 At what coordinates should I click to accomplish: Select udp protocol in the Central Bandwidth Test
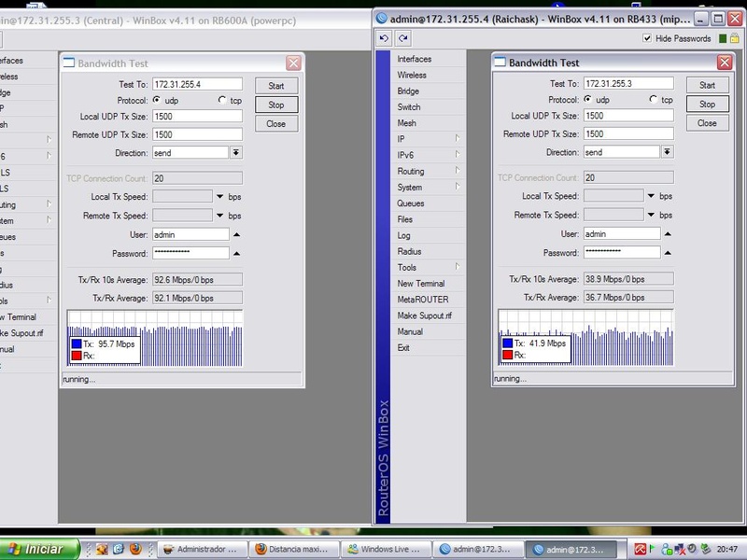click(x=157, y=99)
